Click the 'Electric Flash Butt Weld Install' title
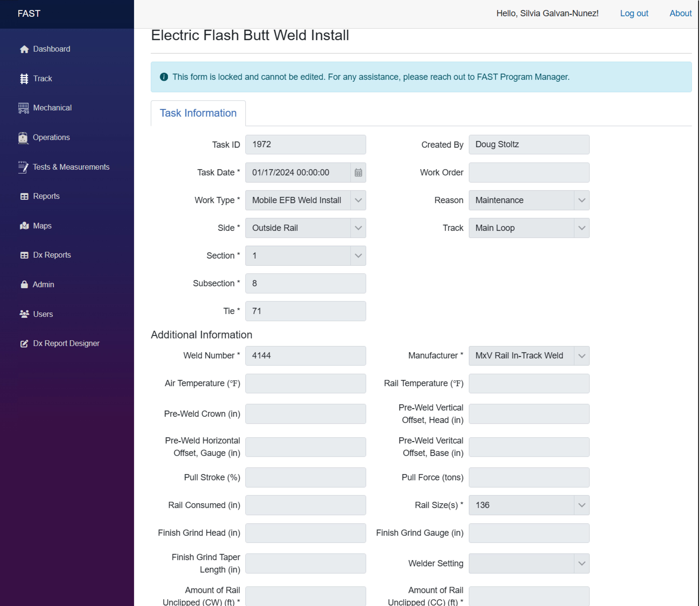Viewport: 700px width, 606px height. point(250,36)
